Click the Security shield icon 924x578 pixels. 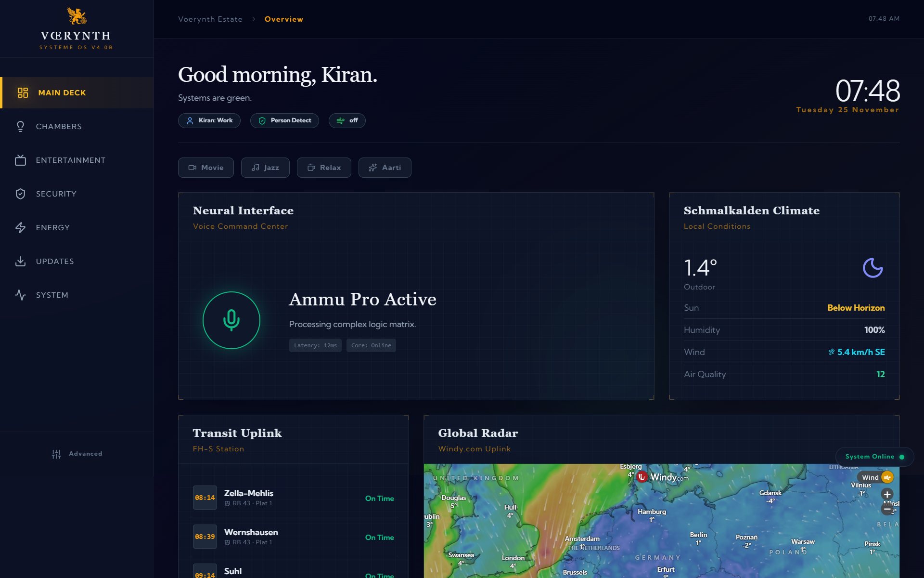tap(20, 194)
